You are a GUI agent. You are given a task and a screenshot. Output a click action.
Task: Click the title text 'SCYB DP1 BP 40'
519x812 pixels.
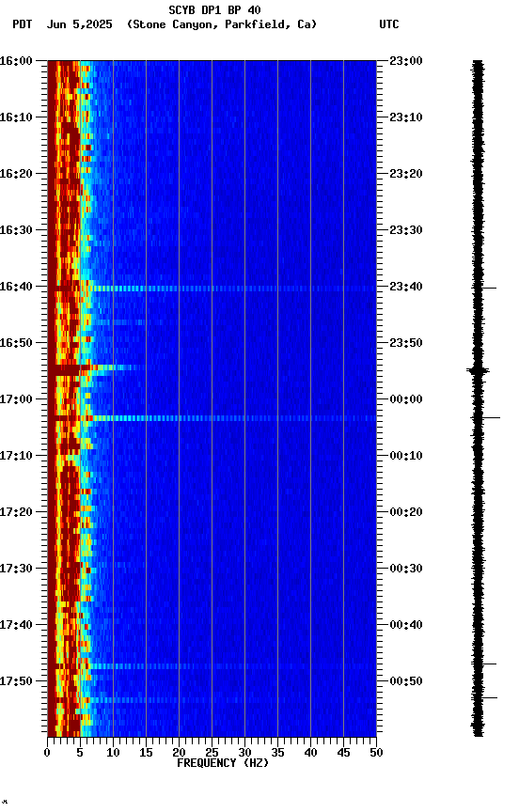click(214, 9)
